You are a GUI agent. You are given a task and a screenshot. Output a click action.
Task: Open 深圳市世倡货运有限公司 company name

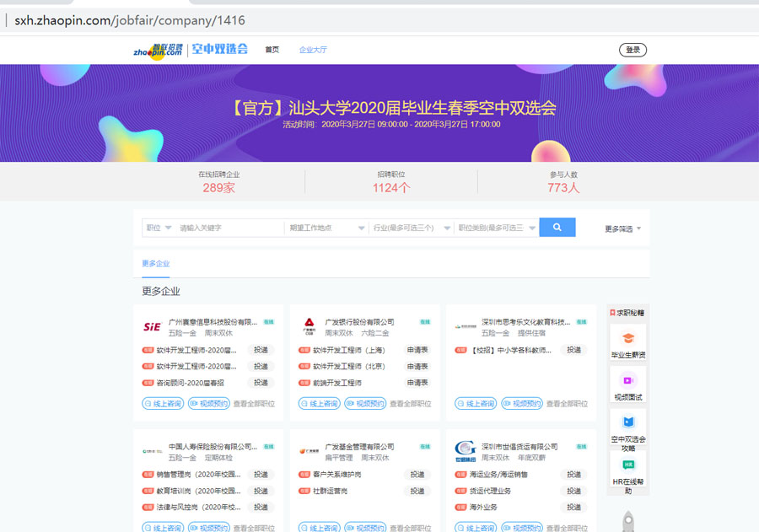click(519, 447)
